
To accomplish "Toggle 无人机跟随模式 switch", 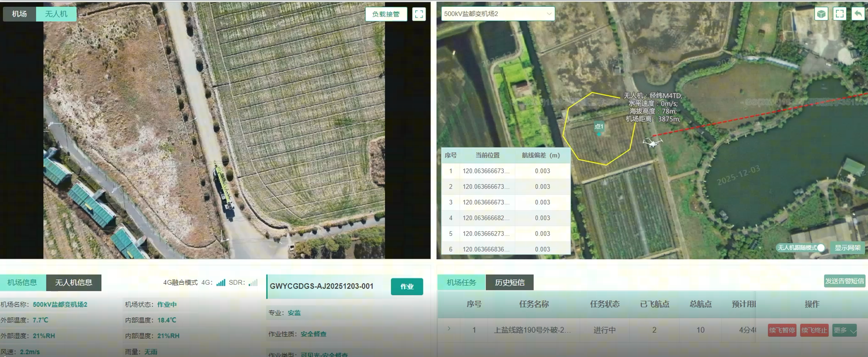I will [x=820, y=248].
